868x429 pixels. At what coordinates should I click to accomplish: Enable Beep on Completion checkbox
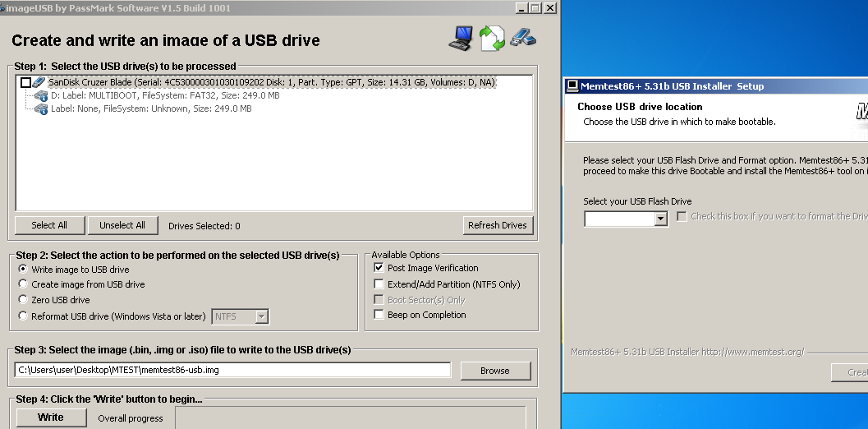coord(379,315)
